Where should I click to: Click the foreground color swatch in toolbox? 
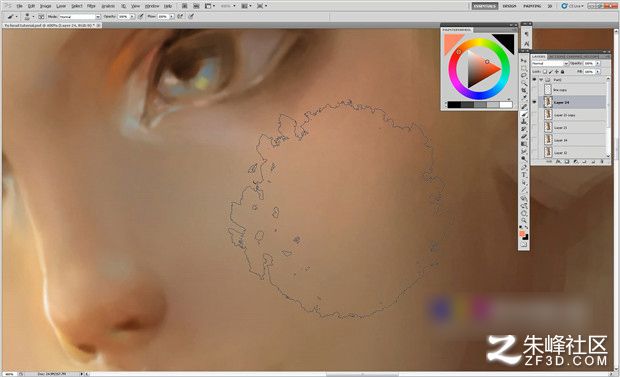pyautogui.click(x=522, y=234)
